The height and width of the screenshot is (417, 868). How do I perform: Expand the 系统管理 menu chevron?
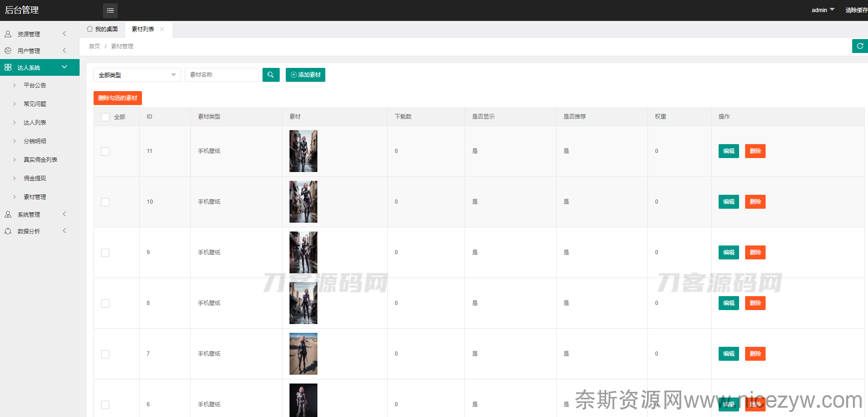point(64,214)
